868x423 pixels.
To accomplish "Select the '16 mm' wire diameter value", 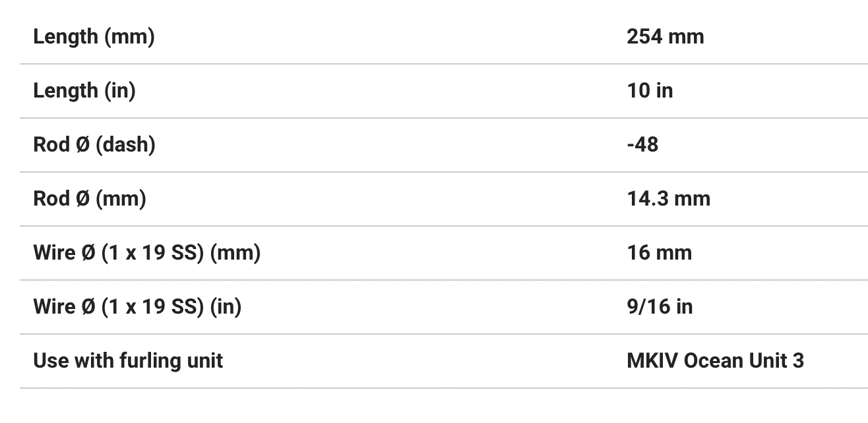I will tap(659, 252).
